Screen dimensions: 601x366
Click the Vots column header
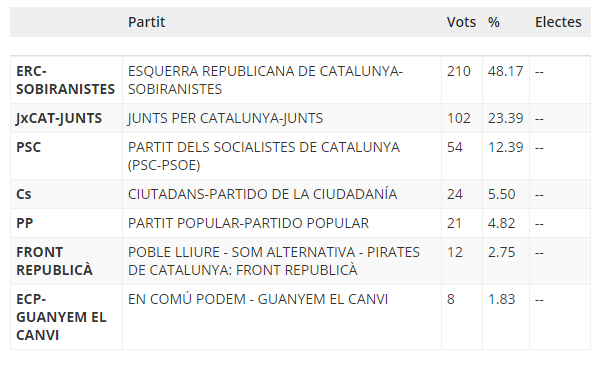(461, 22)
